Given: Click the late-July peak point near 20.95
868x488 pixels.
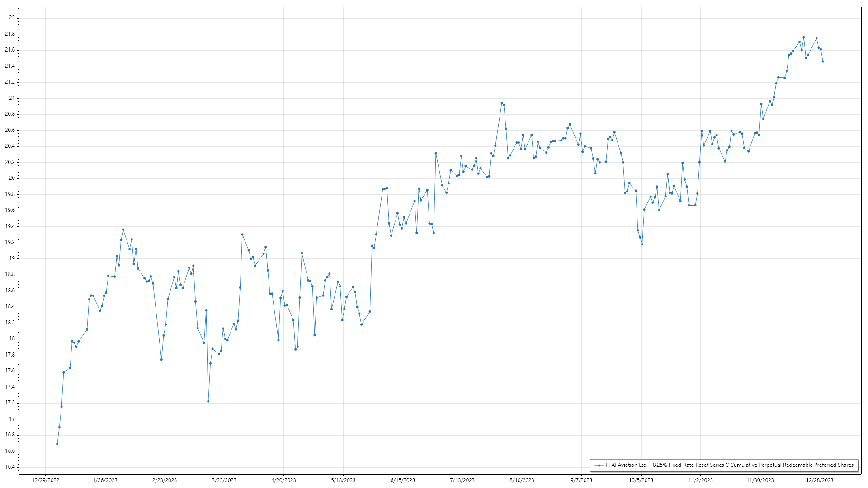Looking at the screenshot, I should (x=502, y=103).
